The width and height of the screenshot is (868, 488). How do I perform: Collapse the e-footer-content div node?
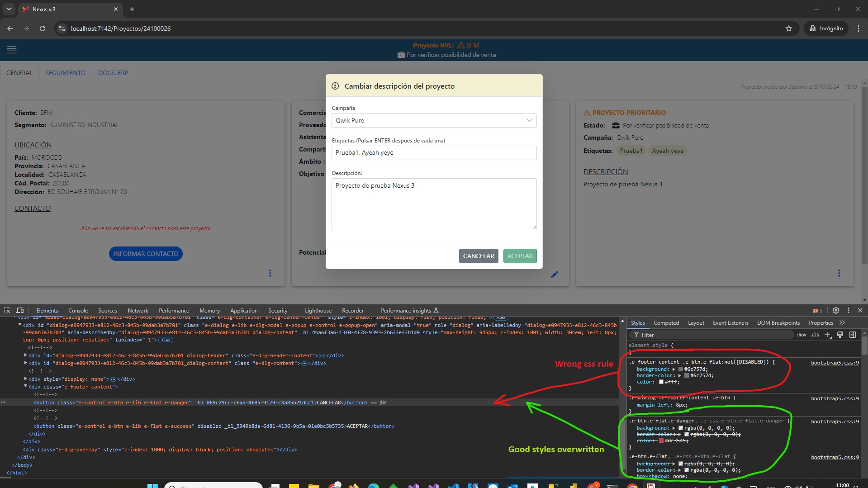tap(25, 386)
